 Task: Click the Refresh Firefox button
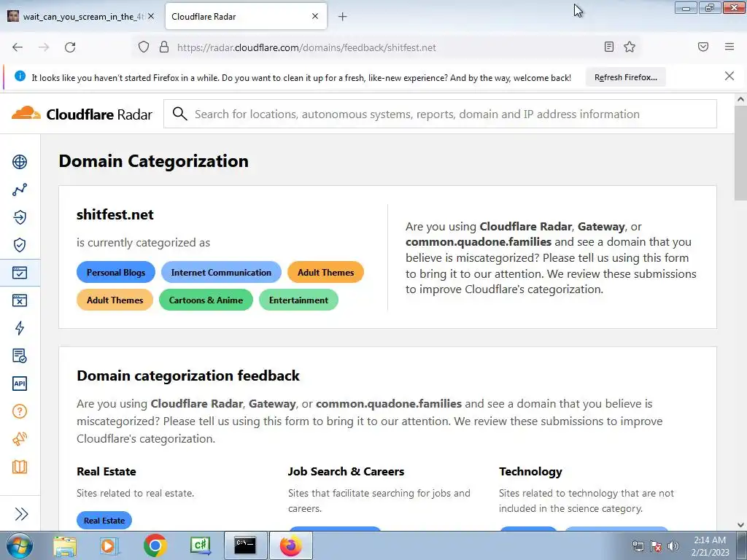625,77
